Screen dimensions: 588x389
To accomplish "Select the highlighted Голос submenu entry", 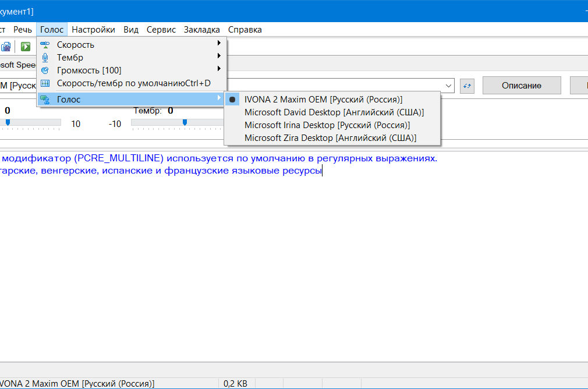I will click(132, 100).
